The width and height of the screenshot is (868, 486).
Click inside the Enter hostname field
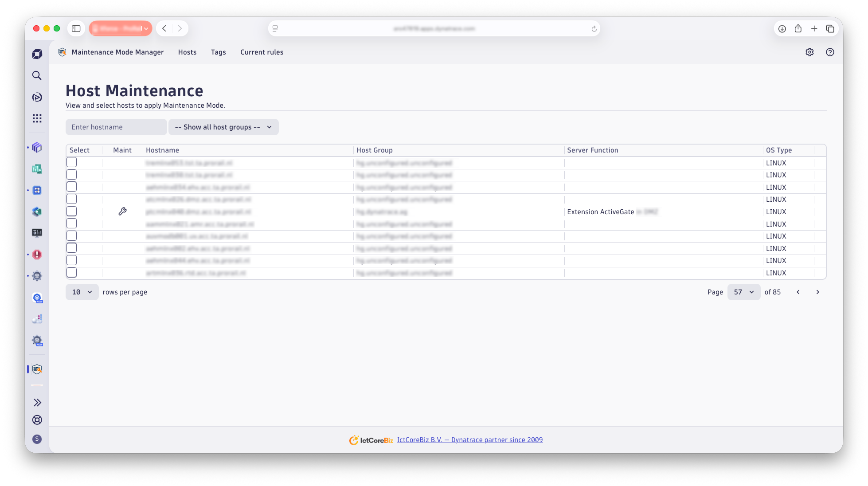coord(116,127)
